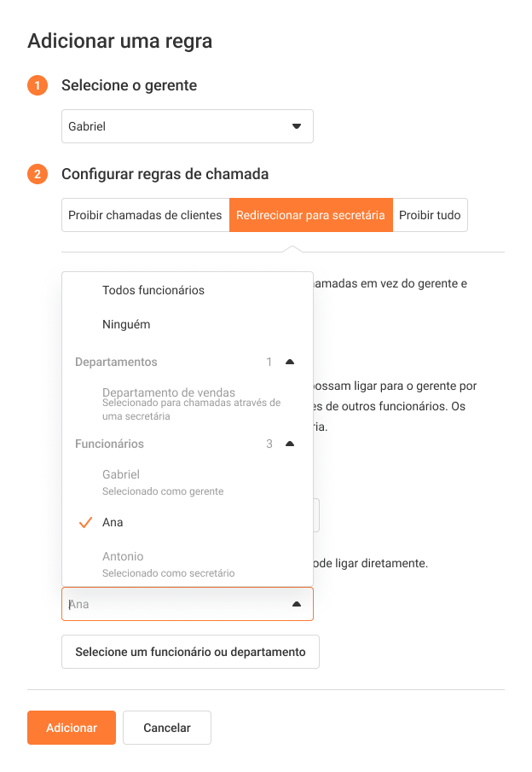The height and width of the screenshot is (772, 532).
Task: Close the Ana dropdown using its arrow
Action: (297, 604)
